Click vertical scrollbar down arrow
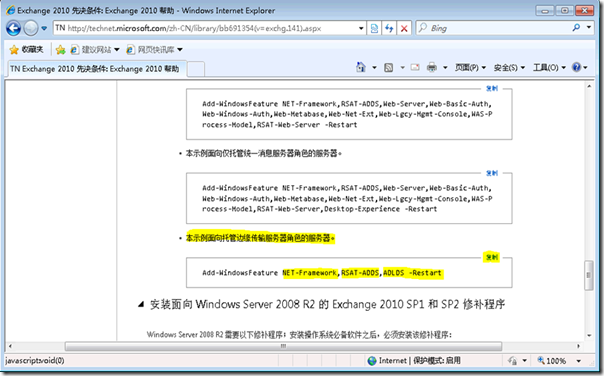604x376 pixels. (x=589, y=336)
